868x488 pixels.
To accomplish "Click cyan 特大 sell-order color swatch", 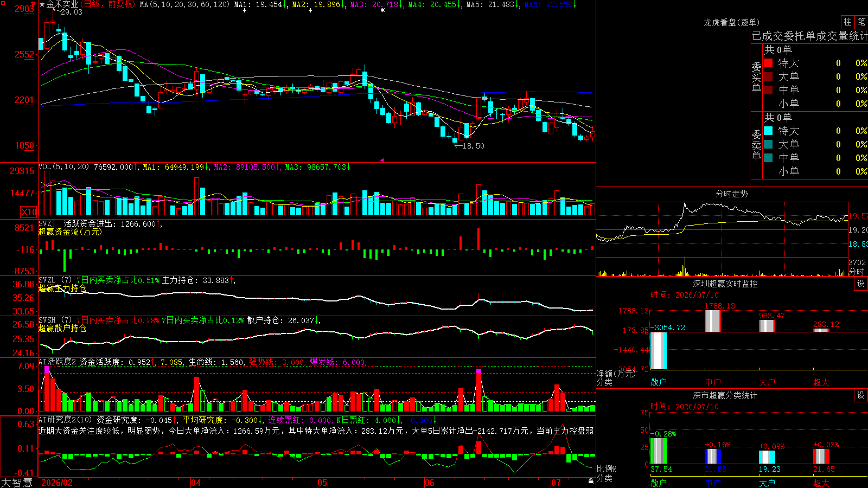I will pos(768,131).
